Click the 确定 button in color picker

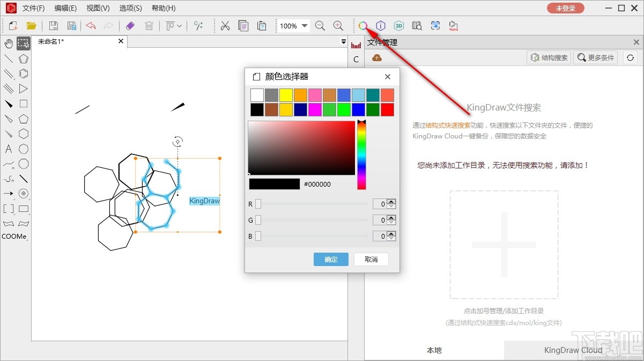[331, 259]
